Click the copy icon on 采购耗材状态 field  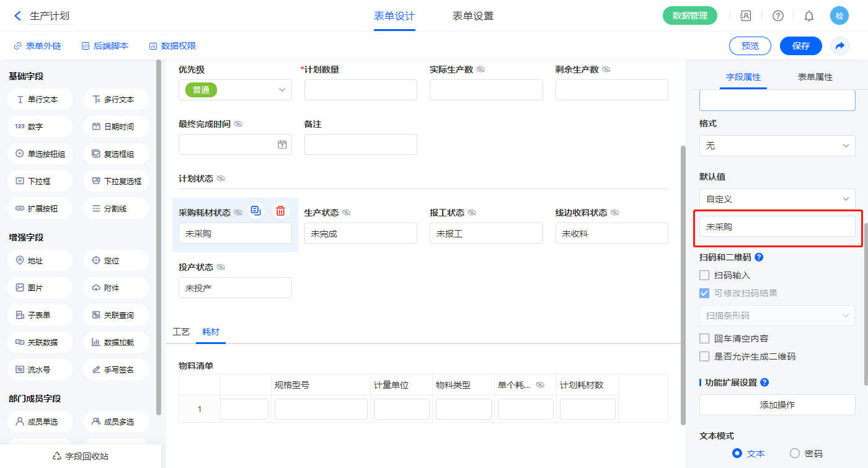pos(255,211)
